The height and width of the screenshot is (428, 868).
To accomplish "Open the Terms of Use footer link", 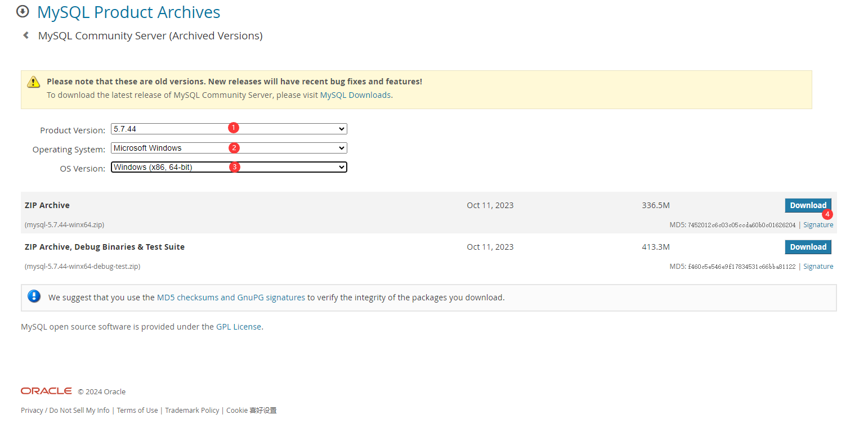I will tap(137, 411).
